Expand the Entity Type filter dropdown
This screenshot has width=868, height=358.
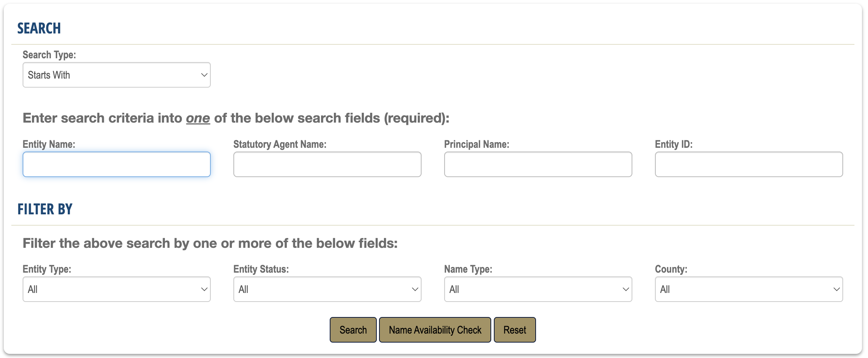point(117,289)
